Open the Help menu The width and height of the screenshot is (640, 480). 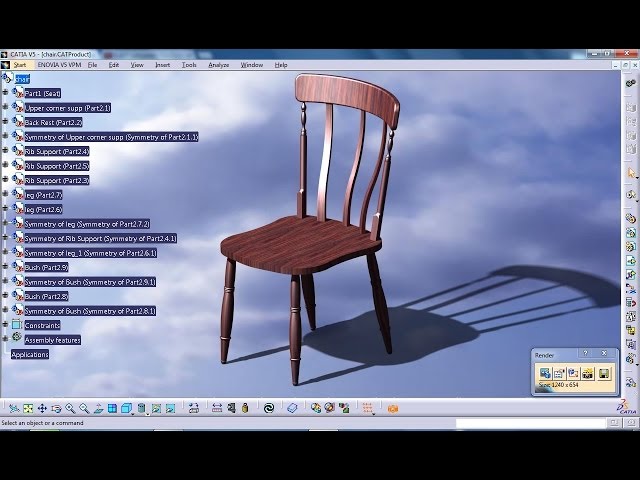tap(281, 65)
